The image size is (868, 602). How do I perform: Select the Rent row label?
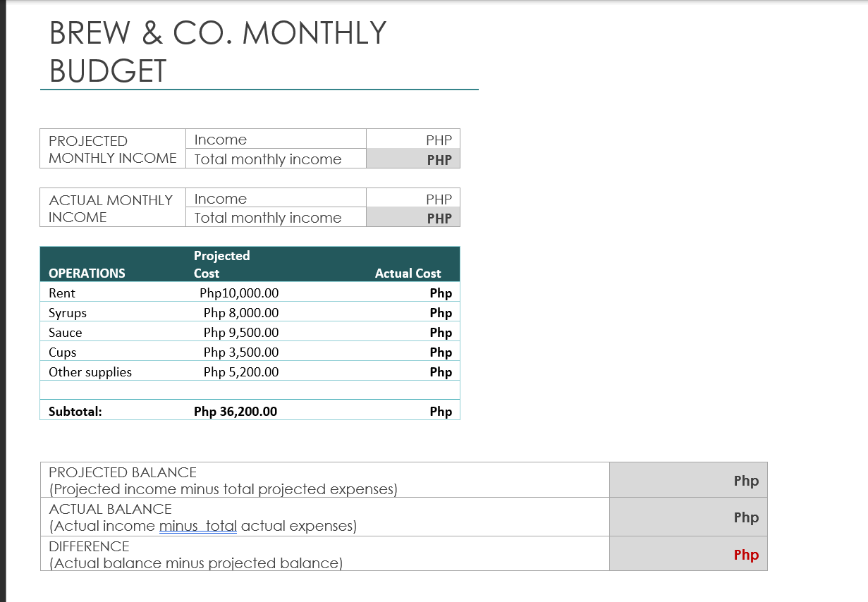click(60, 293)
